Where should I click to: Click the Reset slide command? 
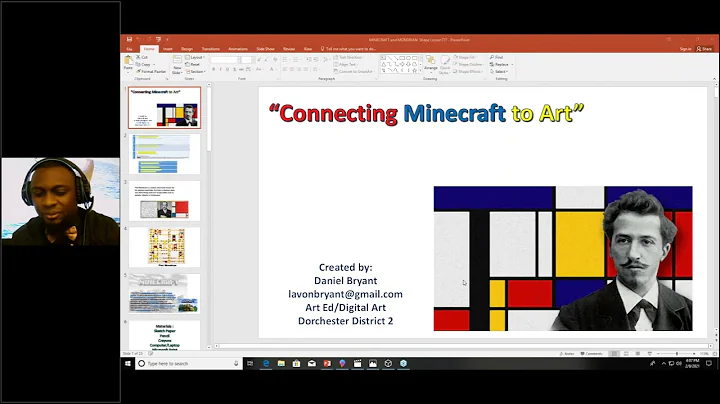pos(193,64)
